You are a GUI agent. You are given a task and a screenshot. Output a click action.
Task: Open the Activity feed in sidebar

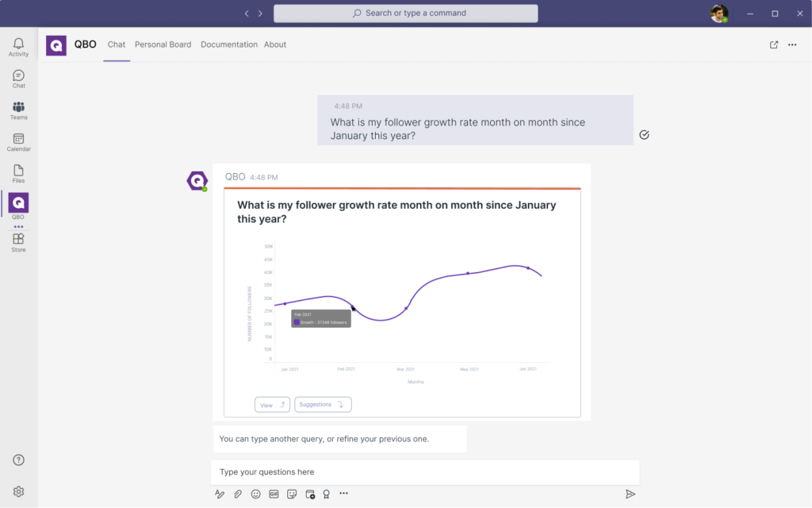click(x=18, y=47)
